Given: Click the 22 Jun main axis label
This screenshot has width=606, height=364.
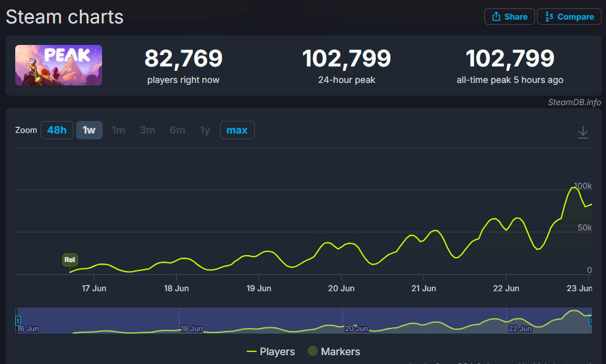Looking at the screenshot, I should point(506,288).
